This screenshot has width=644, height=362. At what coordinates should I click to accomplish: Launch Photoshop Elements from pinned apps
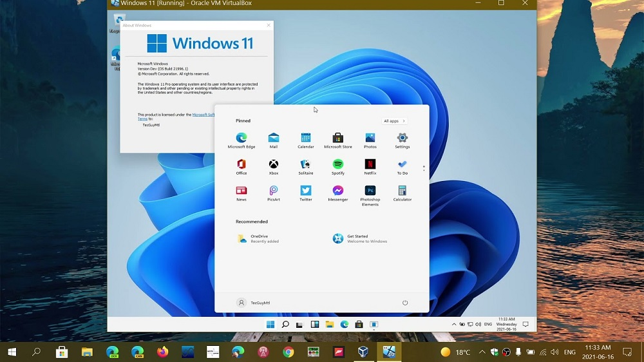tap(370, 191)
